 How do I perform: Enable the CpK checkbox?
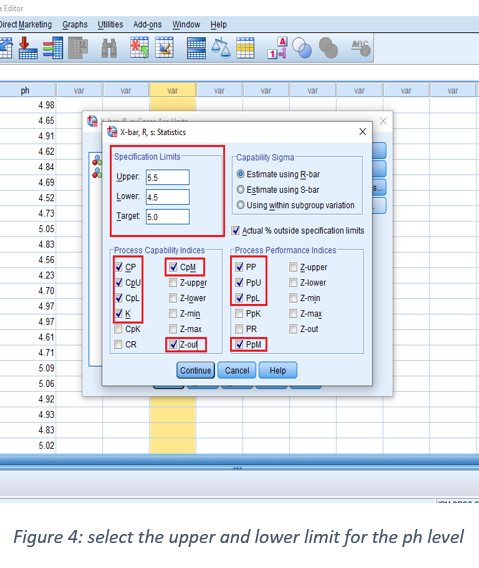(118, 329)
